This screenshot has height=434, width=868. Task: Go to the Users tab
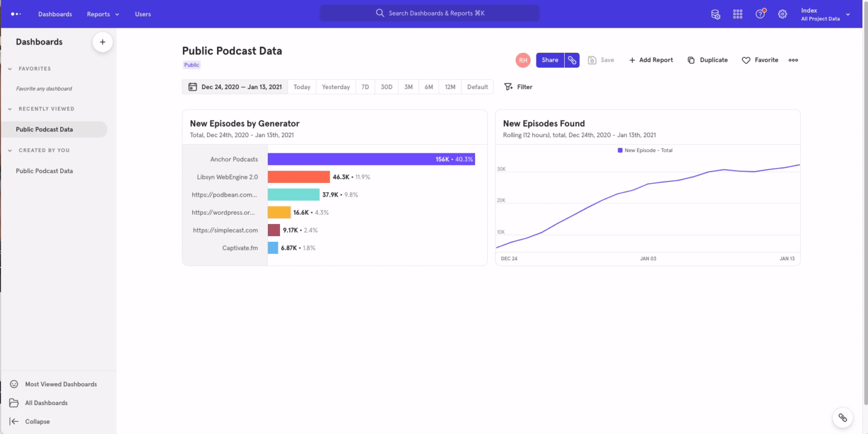point(143,14)
